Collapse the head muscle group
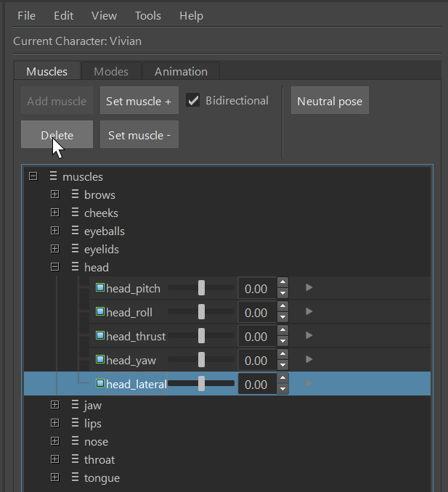This screenshot has height=492, width=448. tap(54, 267)
